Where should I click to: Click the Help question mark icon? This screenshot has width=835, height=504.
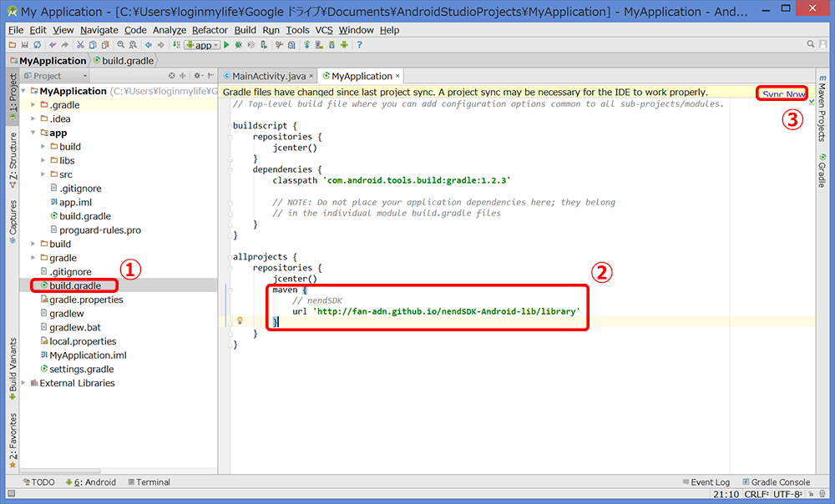[359, 45]
